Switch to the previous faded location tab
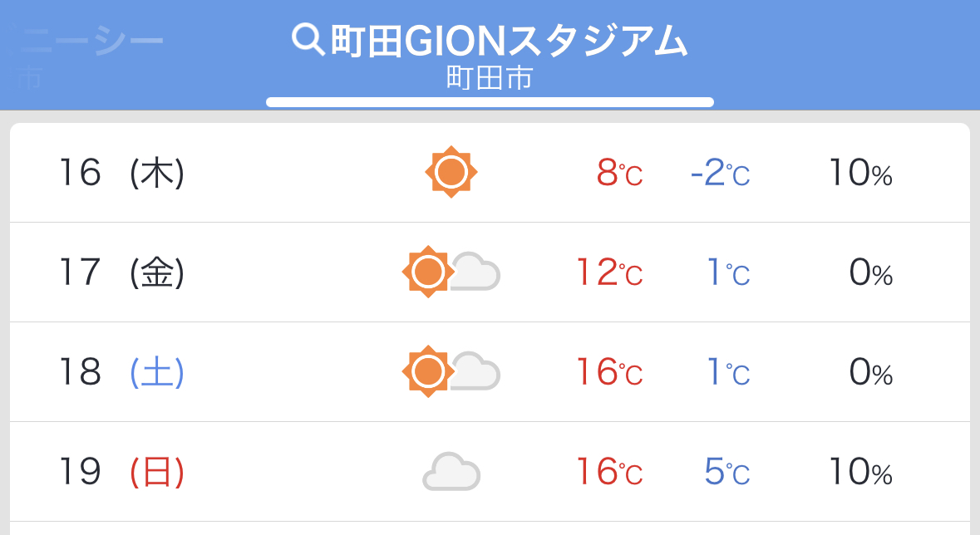Viewport: 980px width, 535px height. (x=87, y=55)
